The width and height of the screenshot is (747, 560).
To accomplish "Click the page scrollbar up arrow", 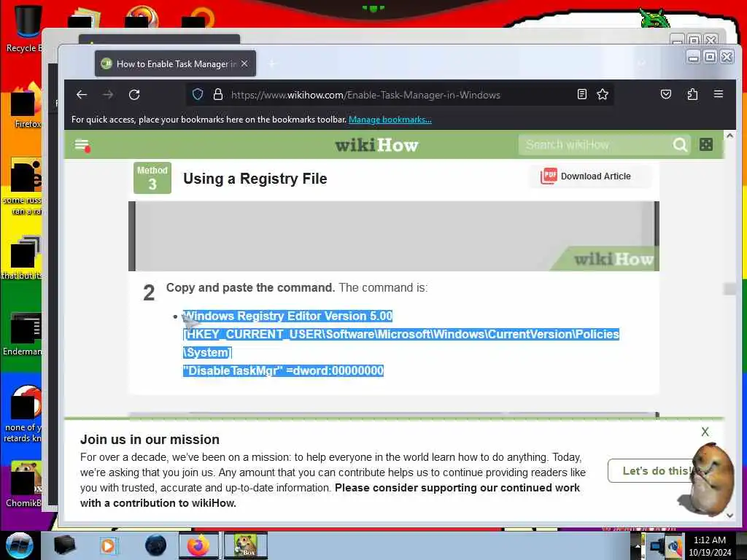I will [x=729, y=136].
